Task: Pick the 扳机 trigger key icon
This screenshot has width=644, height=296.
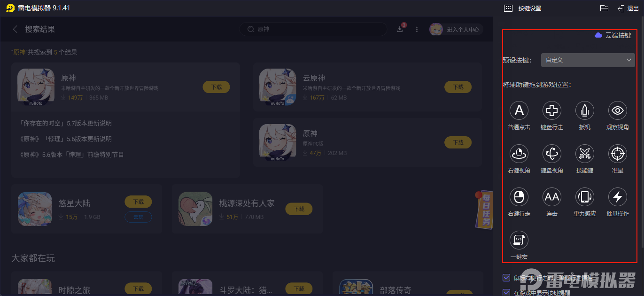Action: pyautogui.click(x=585, y=110)
